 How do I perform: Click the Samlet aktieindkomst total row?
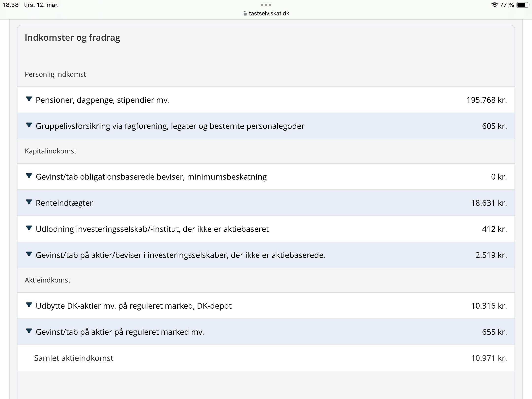(x=74, y=358)
